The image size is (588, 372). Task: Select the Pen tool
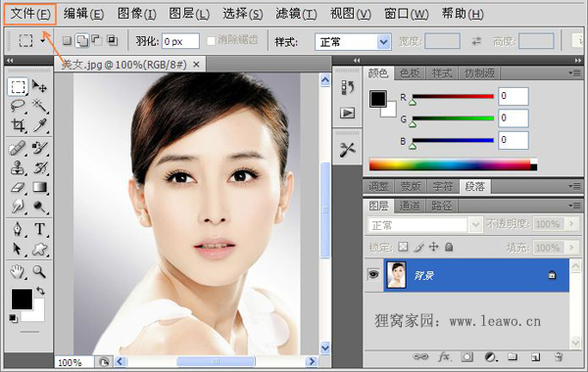[x=18, y=228]
